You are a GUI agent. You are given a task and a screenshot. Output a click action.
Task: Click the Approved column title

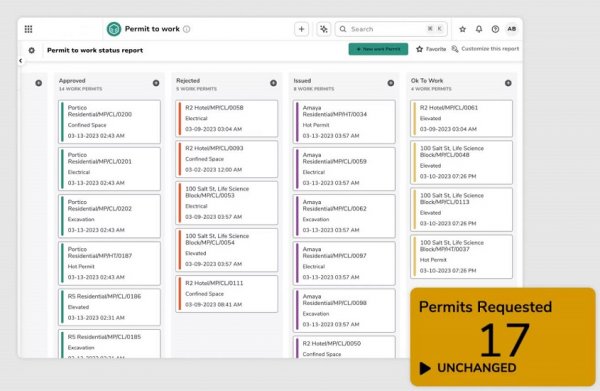[72, 81]
